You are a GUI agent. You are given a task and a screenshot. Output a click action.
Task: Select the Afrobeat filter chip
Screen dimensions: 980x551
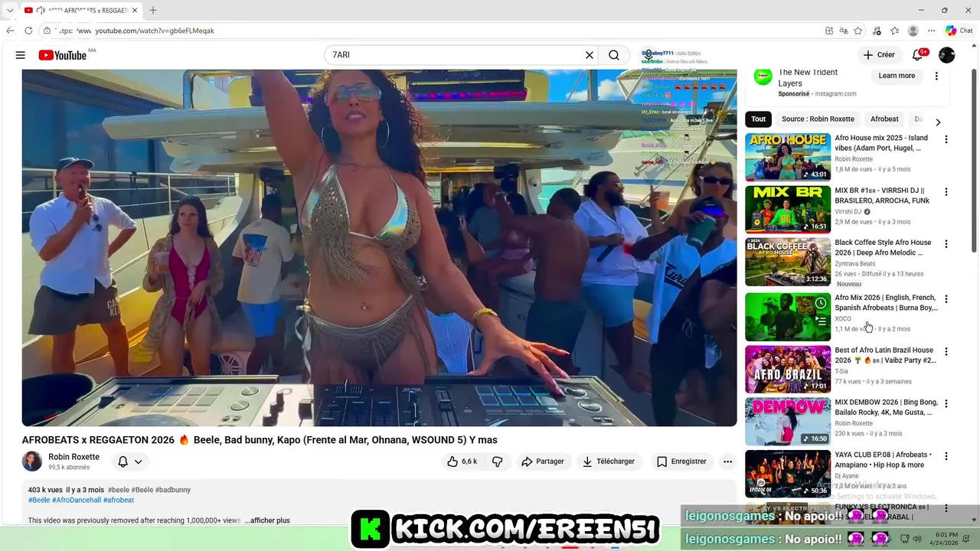click(x=884, y=119)
